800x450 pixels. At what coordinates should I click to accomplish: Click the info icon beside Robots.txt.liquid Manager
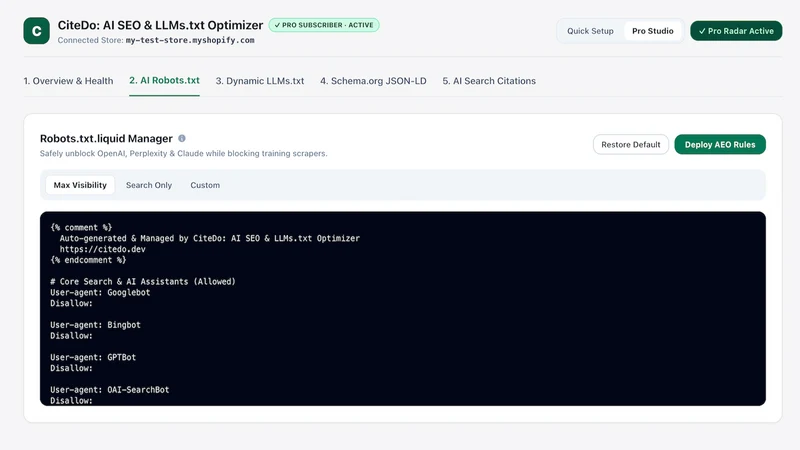pos(182,138)
